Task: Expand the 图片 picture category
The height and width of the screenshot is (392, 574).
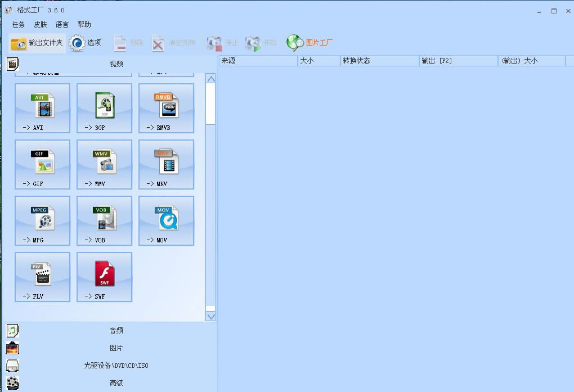Action: pos(116,348)
